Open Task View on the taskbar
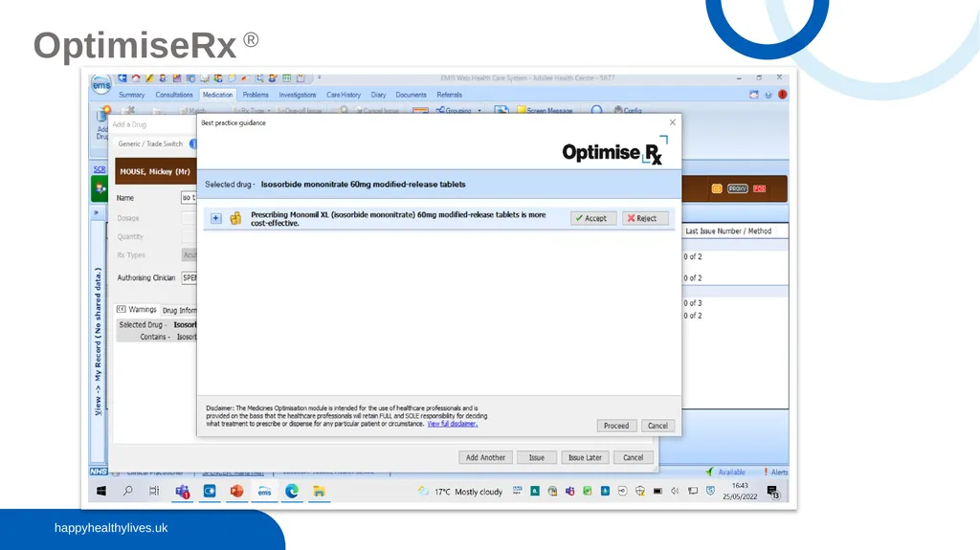This screenshot has width=980, height=550. (x=154, y=492)
